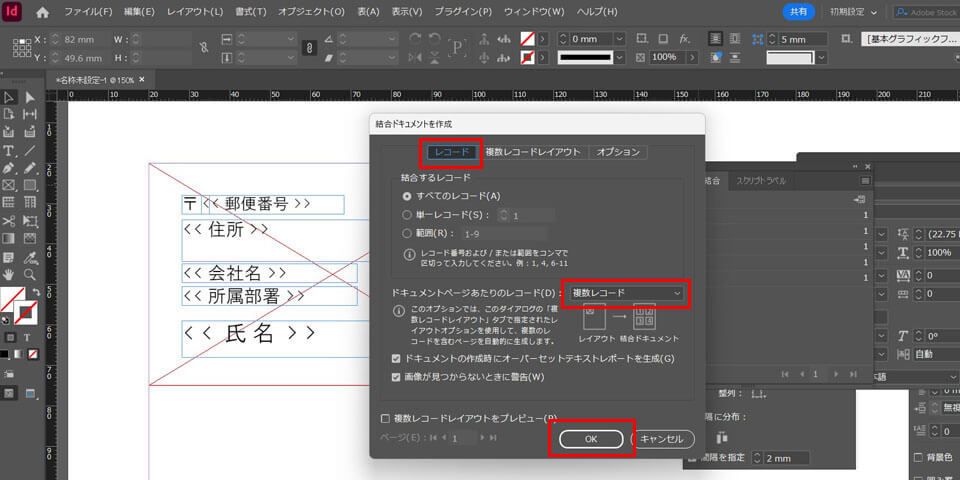This screenshot has width=960, height=480.
Task: Switch to the 複数レコードレイアウト tab
Action: 532,152
